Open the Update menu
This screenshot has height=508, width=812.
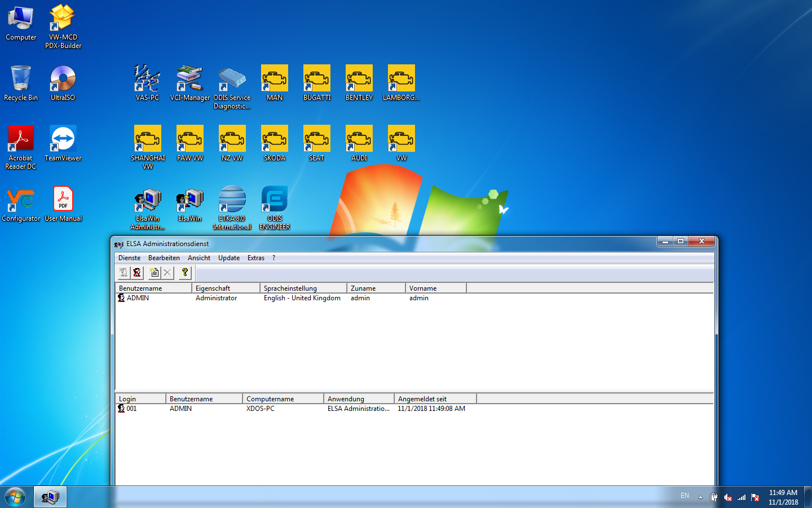coord(229,258)
